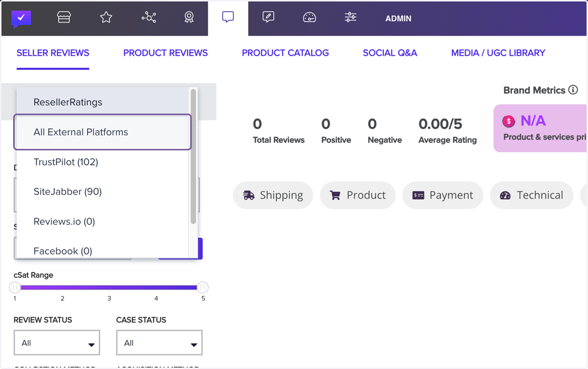The width and height of the screenshot is (588, 369).
Task: Choose SiteJabber (90) option
Action: [x=102, y=192]
